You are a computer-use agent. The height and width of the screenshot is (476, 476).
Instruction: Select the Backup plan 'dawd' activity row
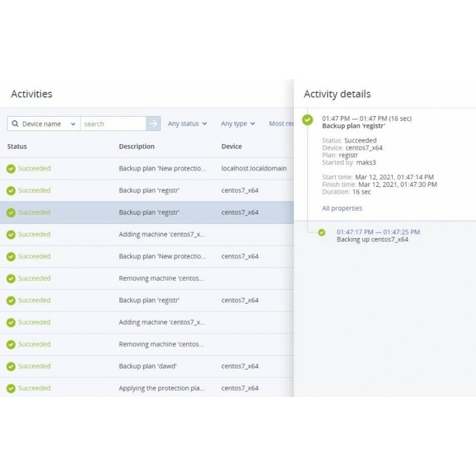(x=148, y=367)
